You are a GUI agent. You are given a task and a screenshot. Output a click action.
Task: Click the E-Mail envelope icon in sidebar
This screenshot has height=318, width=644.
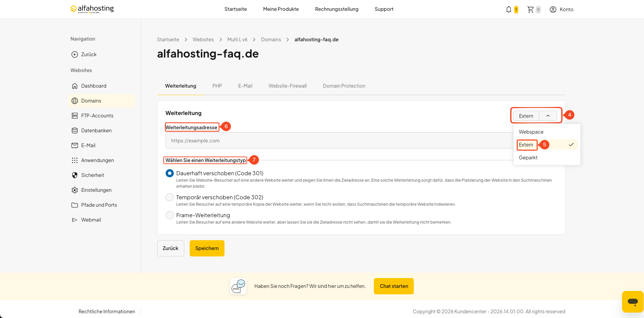coord(75,145)
